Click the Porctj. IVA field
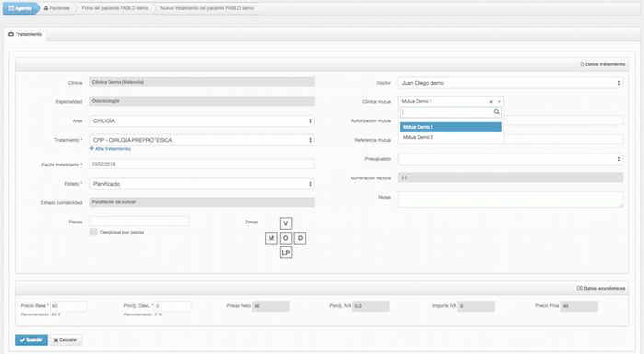The width and height of the screenshot is (644, 354). [x=371, y=306]
